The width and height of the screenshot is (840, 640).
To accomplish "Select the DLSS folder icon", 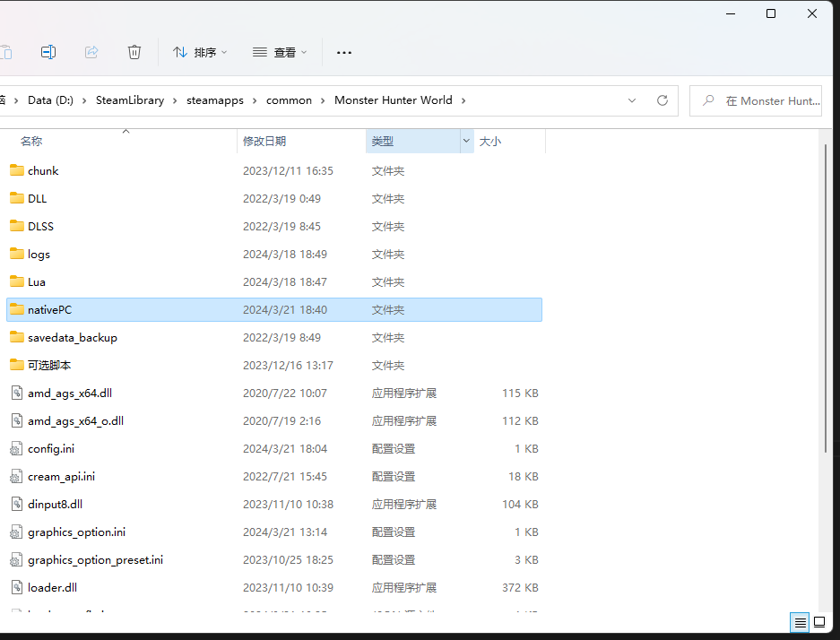I will pos(17,226).
